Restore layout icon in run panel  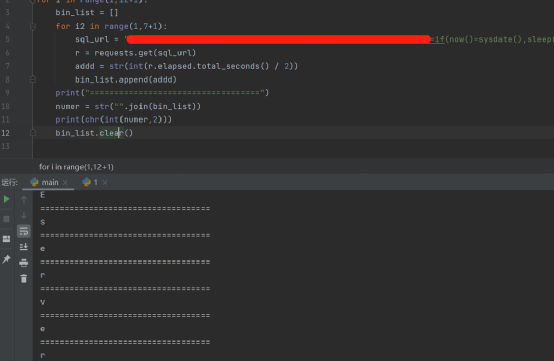tap(6, 239)
